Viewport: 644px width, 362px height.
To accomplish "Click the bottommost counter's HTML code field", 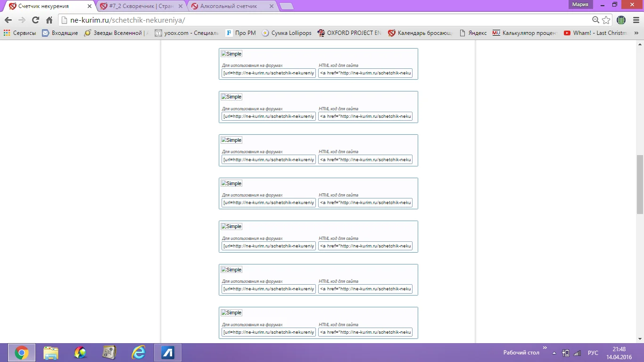I will (365, 332).
